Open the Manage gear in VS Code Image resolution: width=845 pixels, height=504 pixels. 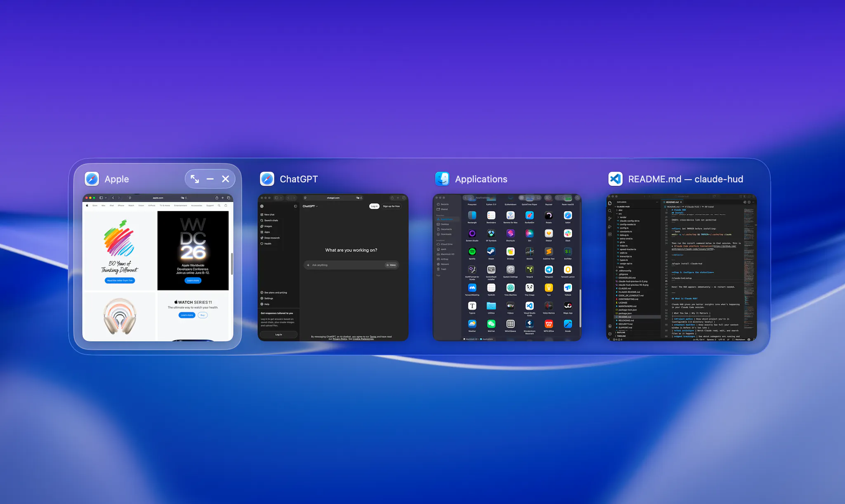[x=610, y=334]
